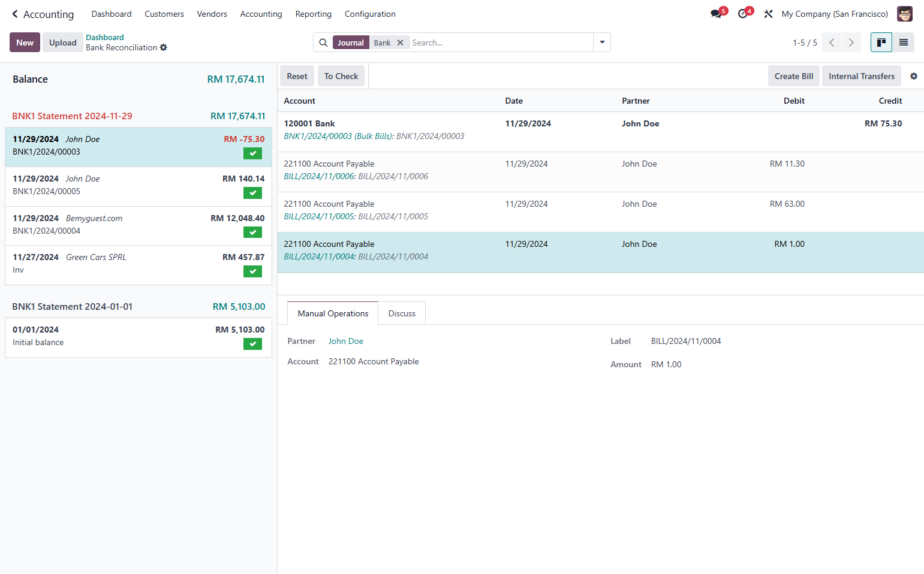The width and height of the screenshot is (924, 574).
Task: Open the Dashboard menu
Action: (112, 14)
